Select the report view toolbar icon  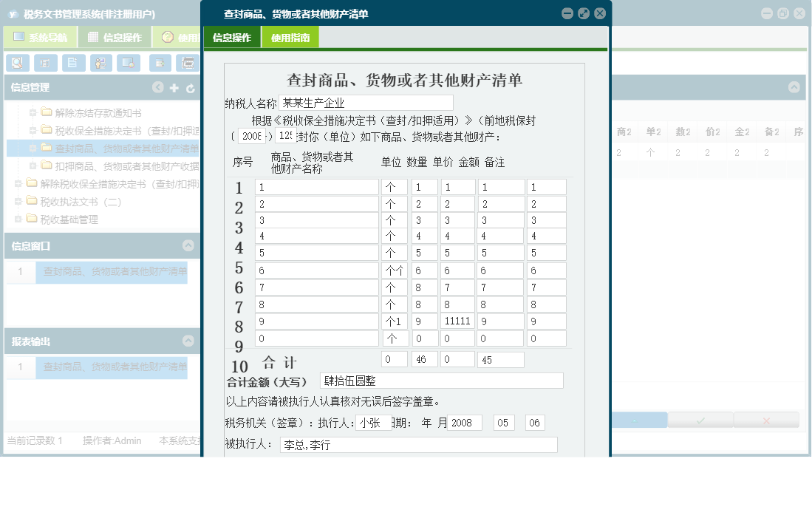click(x=46, y=63)
